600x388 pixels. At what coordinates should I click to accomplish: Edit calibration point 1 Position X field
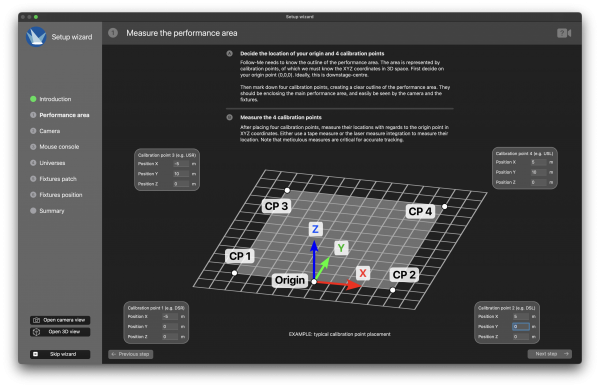pos(170,317)
